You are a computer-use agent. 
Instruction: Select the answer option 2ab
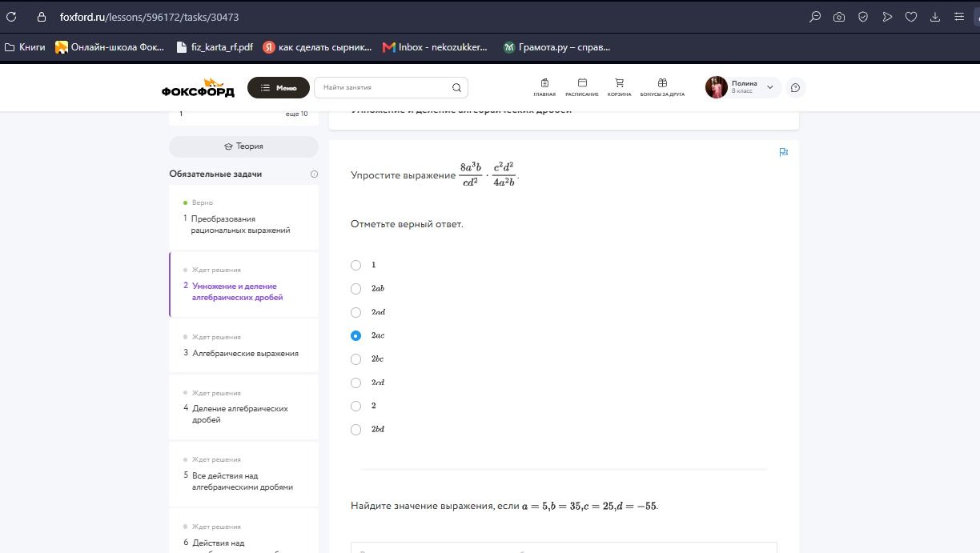356,288
